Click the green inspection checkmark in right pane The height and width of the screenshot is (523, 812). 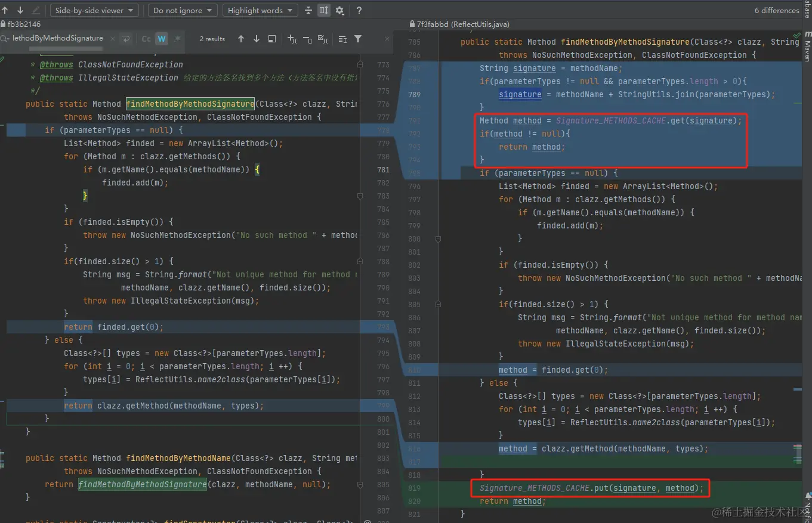[x=798, y=35]
